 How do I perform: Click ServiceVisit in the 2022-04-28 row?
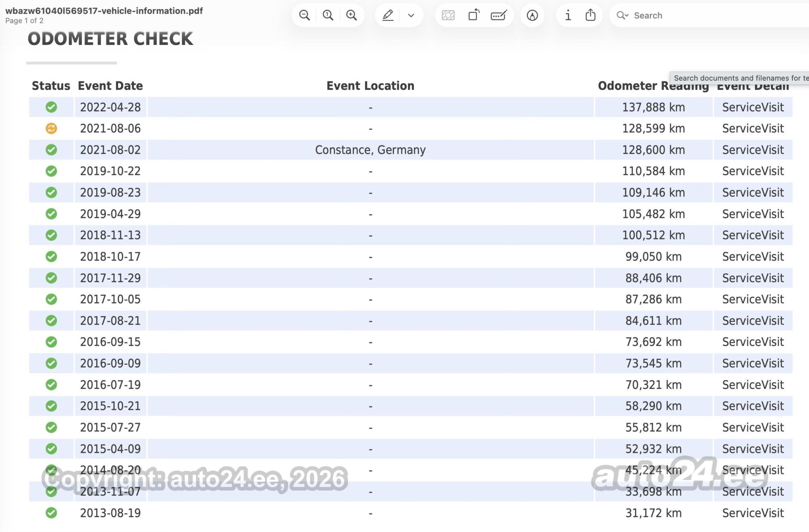tap(753, 107)
